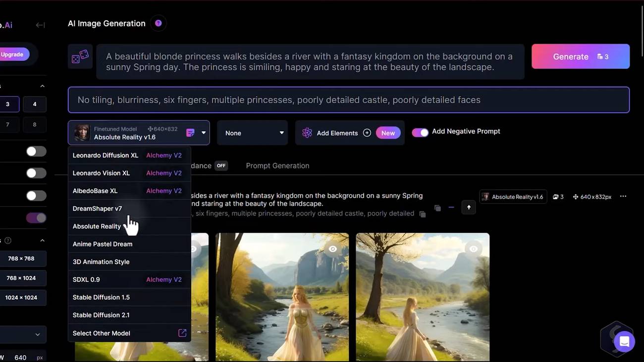
Task: Open Select Other Model option
Action: [129, 333]
